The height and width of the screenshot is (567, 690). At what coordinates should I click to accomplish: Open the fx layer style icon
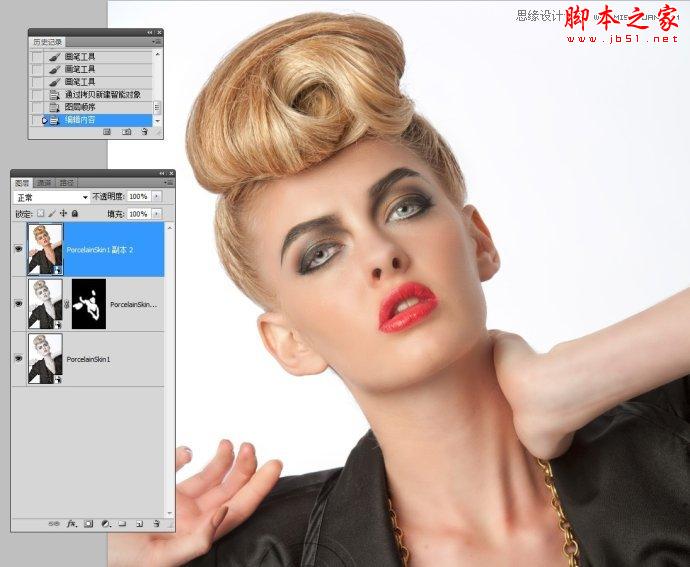coord(72,523)
